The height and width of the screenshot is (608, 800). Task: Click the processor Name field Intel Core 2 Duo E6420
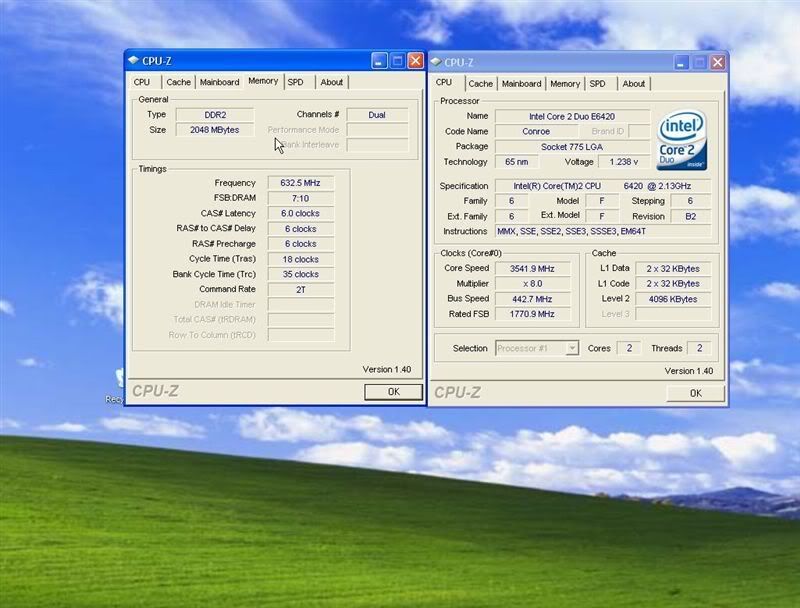[572, 116]
